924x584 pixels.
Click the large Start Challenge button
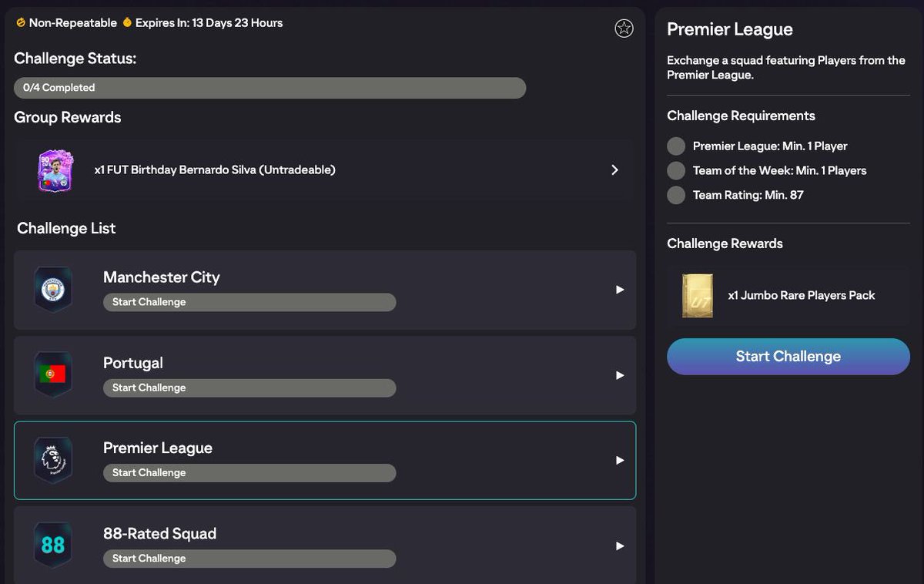[788, 357]
